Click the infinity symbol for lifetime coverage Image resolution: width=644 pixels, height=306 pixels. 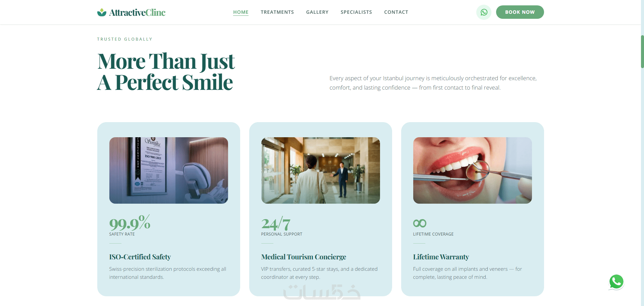coord(420,223)
